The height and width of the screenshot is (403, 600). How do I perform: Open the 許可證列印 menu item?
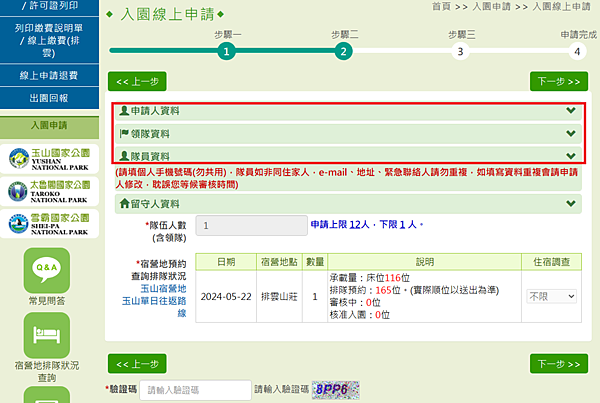tap(49, 7)
